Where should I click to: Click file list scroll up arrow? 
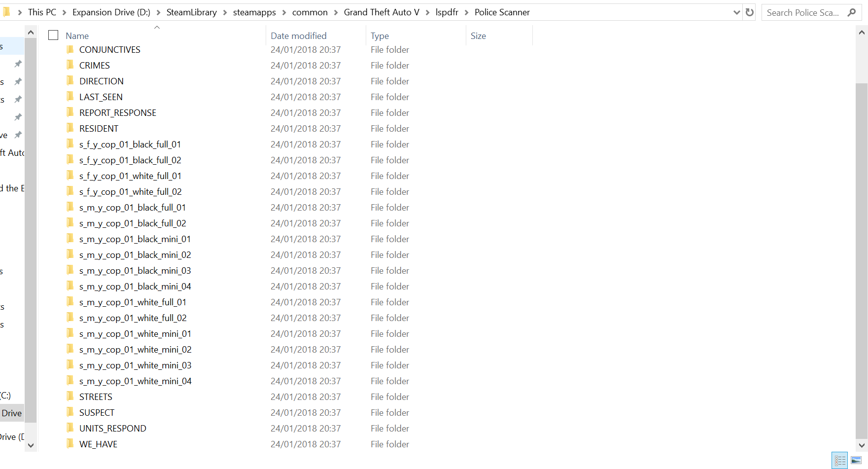tap(862, 33)
